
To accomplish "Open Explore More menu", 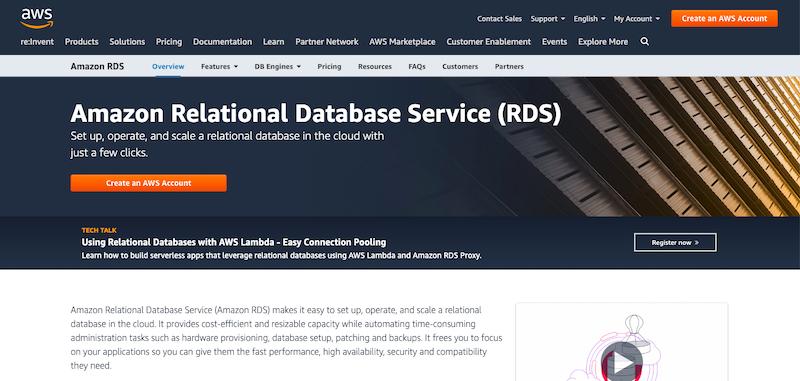I will tap(603, 42).
